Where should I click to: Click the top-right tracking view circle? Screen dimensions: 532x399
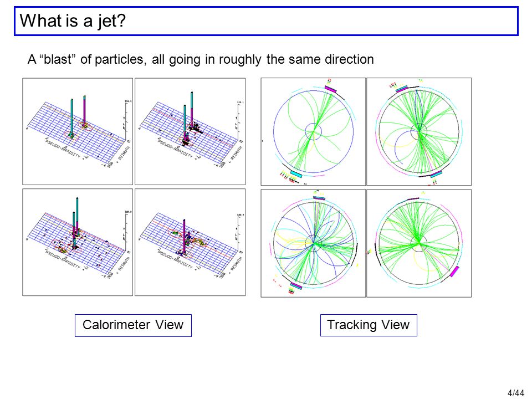pyautogui.click(x=419, y=132)
